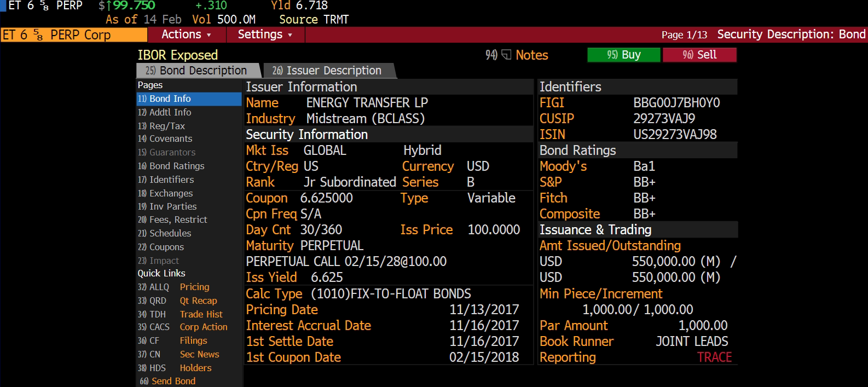Click the Par Amount label
The image size is (868, 387).
tap(574, 326)
